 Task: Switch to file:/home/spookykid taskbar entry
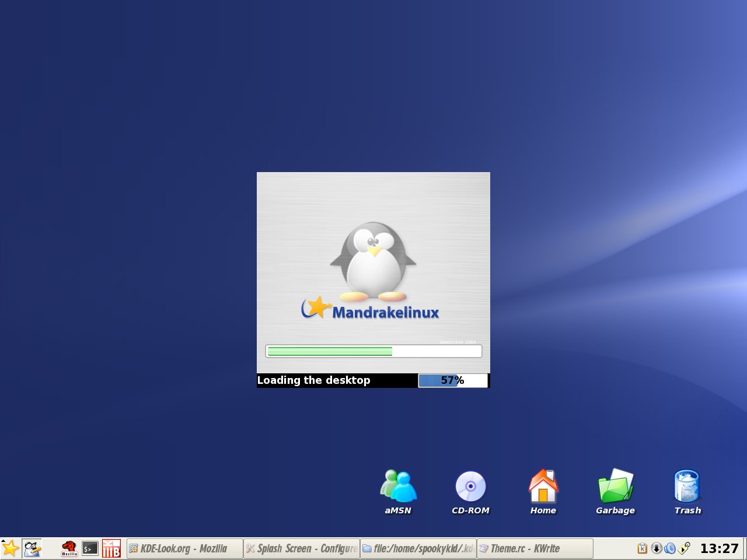(x=418, y=548)
